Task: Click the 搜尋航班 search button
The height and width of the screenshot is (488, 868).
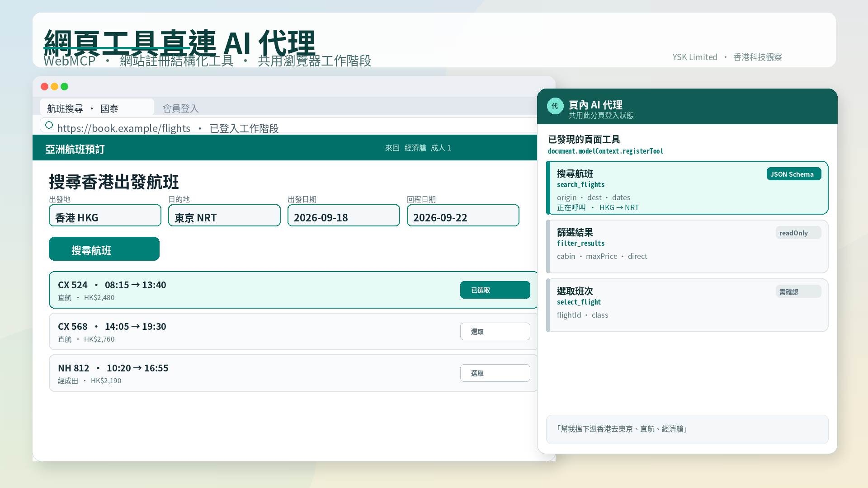Action: pos(104,249)
